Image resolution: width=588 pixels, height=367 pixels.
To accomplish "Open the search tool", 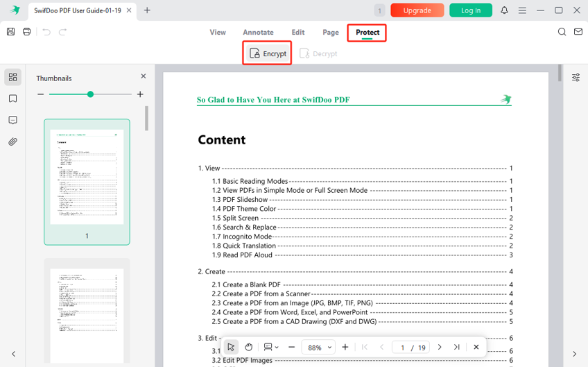I will tap(562, 32).
